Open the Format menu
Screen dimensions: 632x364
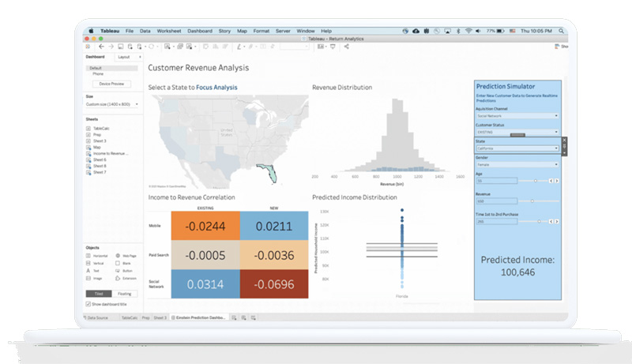click(x=261, y=31)
